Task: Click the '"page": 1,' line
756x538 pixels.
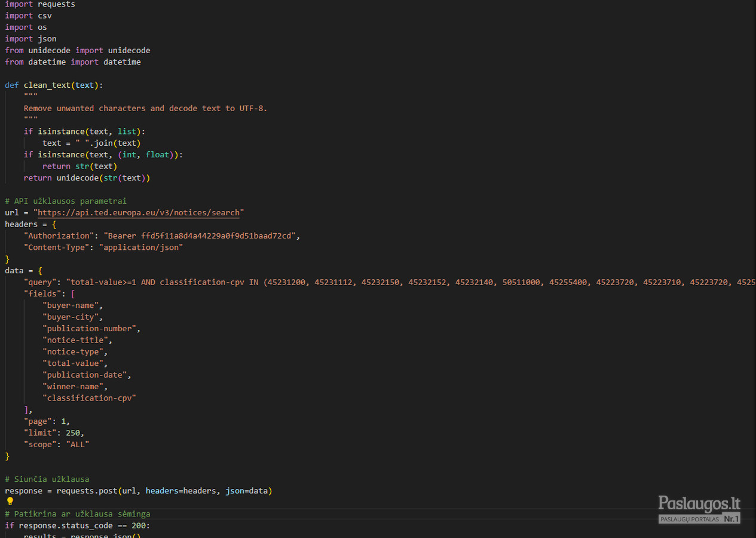Action: (47, 421)
